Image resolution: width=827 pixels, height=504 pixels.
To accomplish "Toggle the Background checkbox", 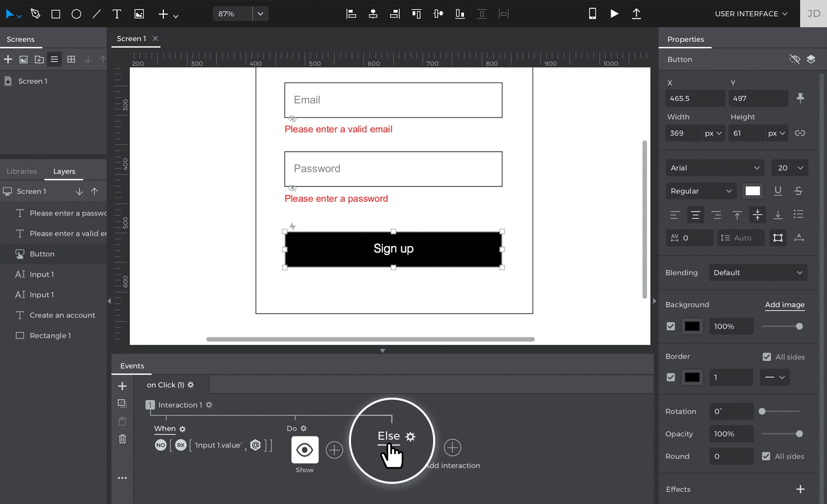I will (671, 327).
